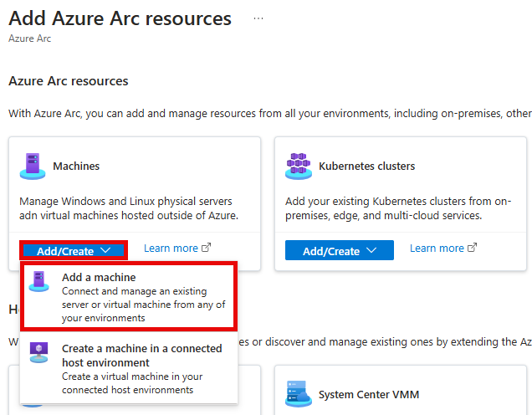
Task: Click the Kubernetes clusters card heading
Action: (366, 167)
